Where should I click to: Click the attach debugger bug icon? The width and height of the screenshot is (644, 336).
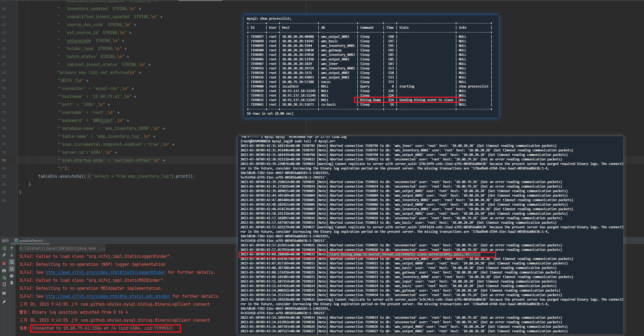click(x=4, y=277)
